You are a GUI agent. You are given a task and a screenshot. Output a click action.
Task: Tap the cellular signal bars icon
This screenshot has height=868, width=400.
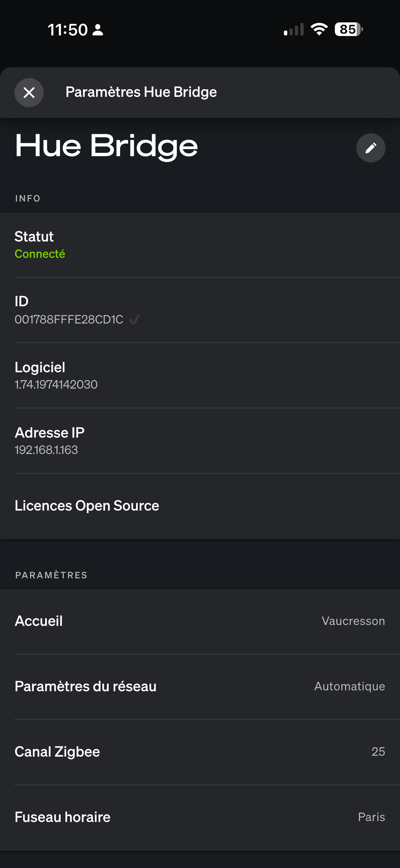click(294, 29)
